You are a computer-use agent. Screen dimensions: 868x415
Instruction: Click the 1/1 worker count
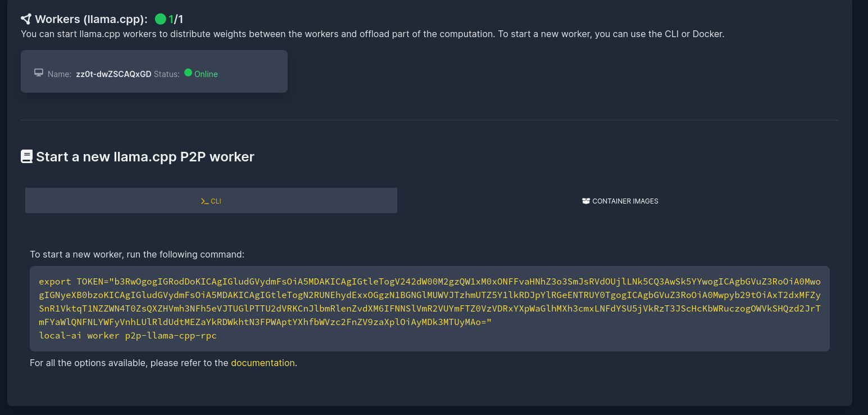(x=176, y=19)
